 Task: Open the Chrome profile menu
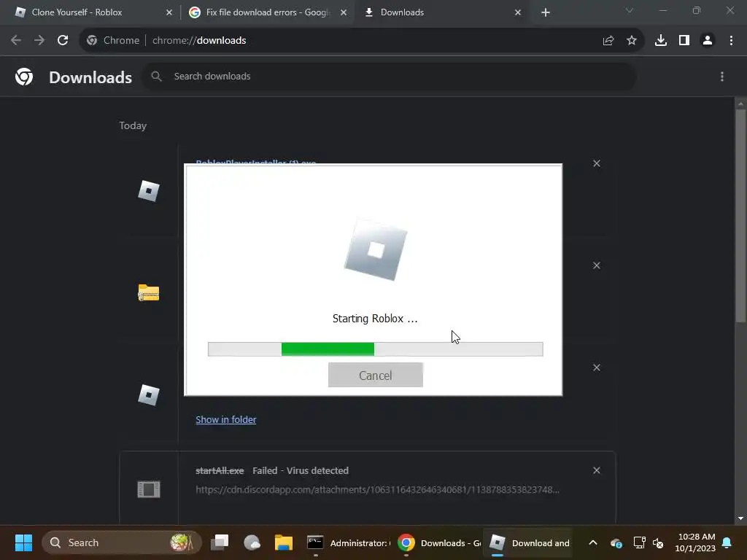tap(708, 41)
